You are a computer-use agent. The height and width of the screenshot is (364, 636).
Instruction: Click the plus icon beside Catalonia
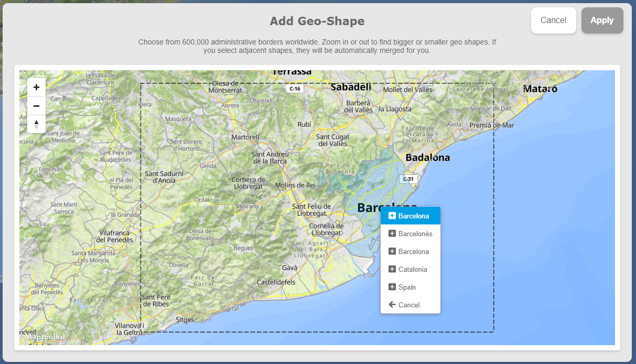click(392, 269)
